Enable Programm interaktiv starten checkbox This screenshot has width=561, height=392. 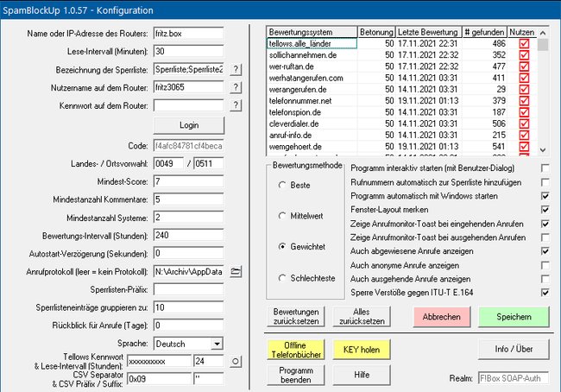tap(545, 168)
